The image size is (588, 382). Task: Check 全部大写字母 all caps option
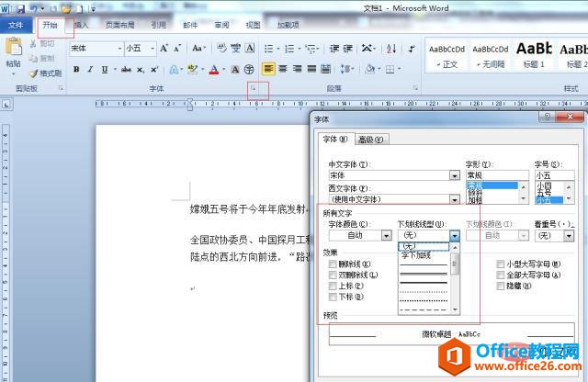(x=500, y=275)
